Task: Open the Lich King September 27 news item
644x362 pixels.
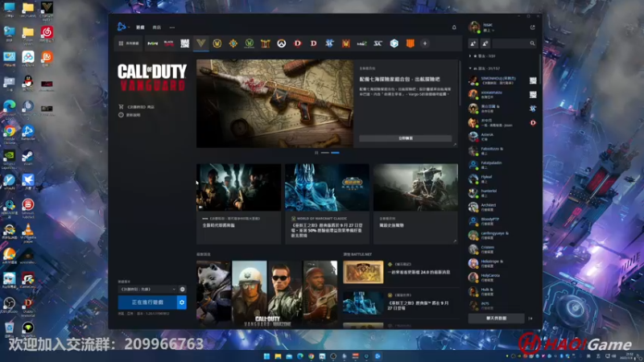Action: (400, 303)
